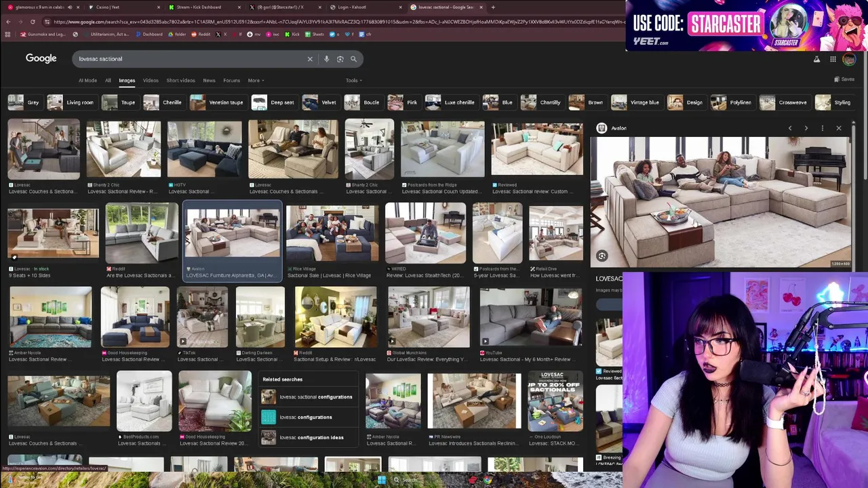The height and width of the screenshot is (488, 868).
Task: Open Rice Village Sactional Sale thumbnail
Action: point(332,234)
